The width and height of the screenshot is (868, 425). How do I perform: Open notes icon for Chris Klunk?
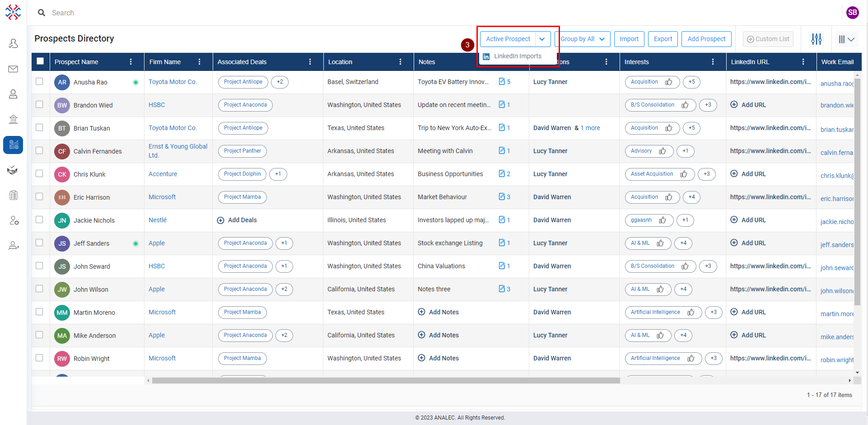point(502,173)
